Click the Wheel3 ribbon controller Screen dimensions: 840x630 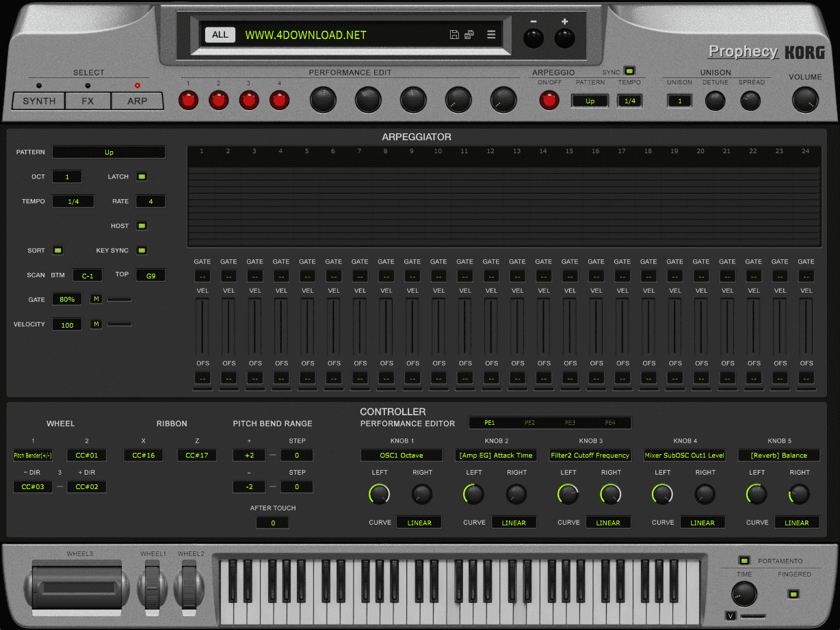tap(76, 587)
